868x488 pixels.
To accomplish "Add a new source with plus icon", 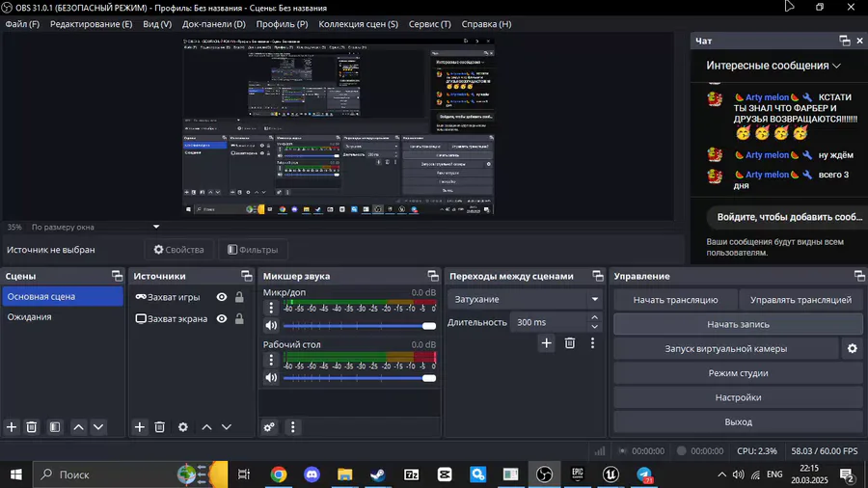I will click(140, 427).
